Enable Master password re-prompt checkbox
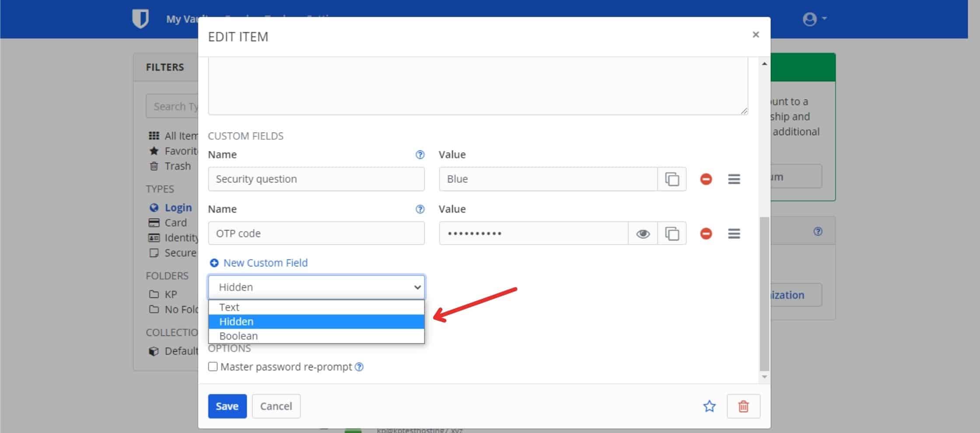The height and width of the screenshot is (433, 980). point(213,367)
